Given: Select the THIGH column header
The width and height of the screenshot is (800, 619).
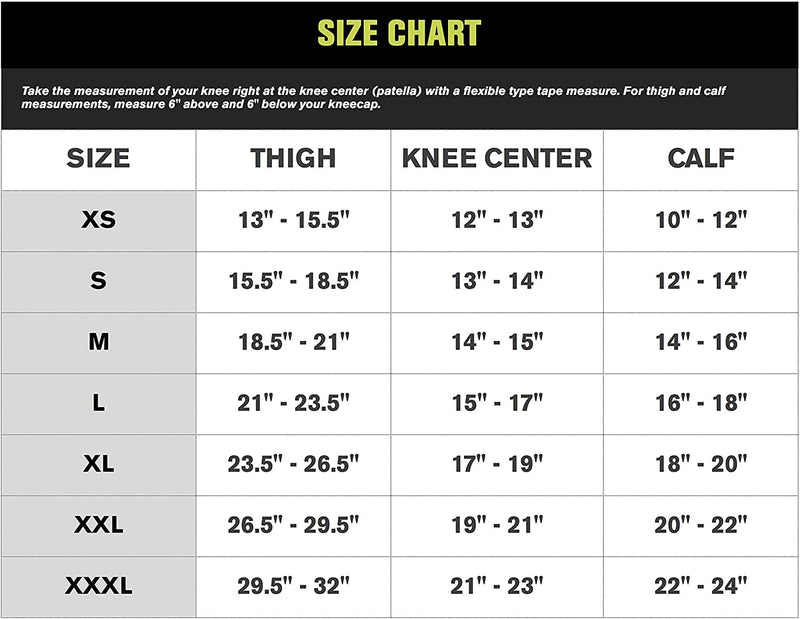Looking at the screenshot, I should [x=293, y=158].
